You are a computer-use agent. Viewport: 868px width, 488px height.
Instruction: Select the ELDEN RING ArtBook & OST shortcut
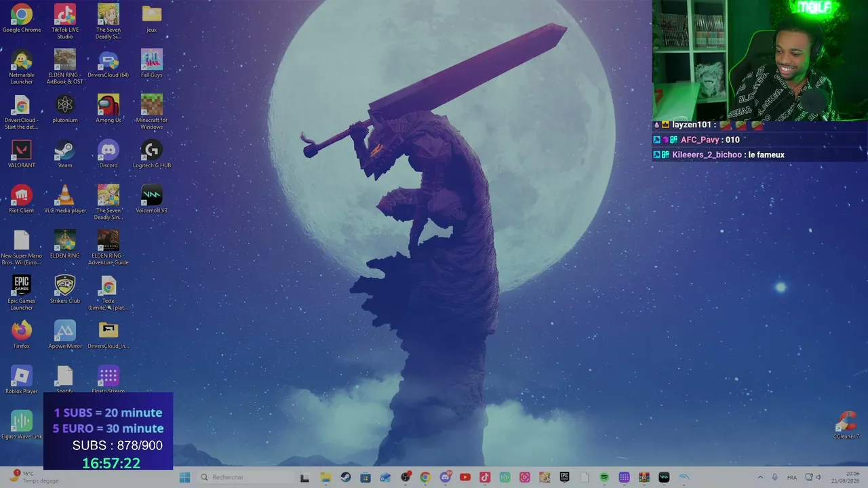tap(65, 67)
